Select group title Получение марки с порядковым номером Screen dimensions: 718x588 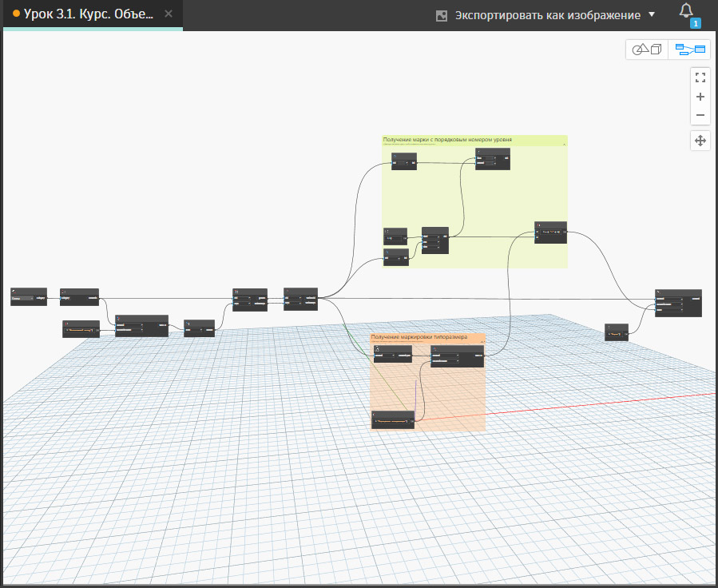point(447,140)
